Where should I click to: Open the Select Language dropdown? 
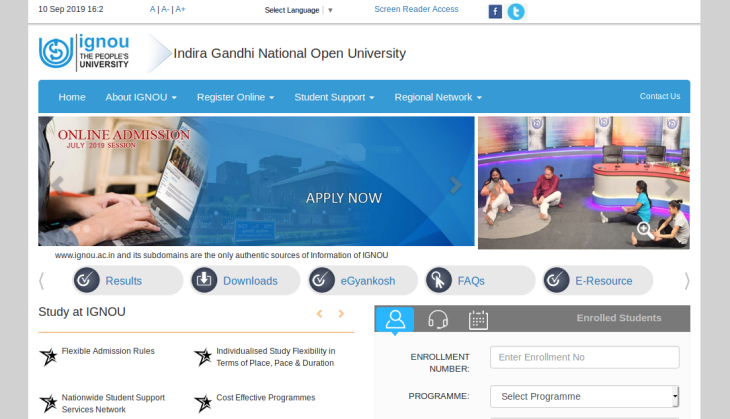298,10
